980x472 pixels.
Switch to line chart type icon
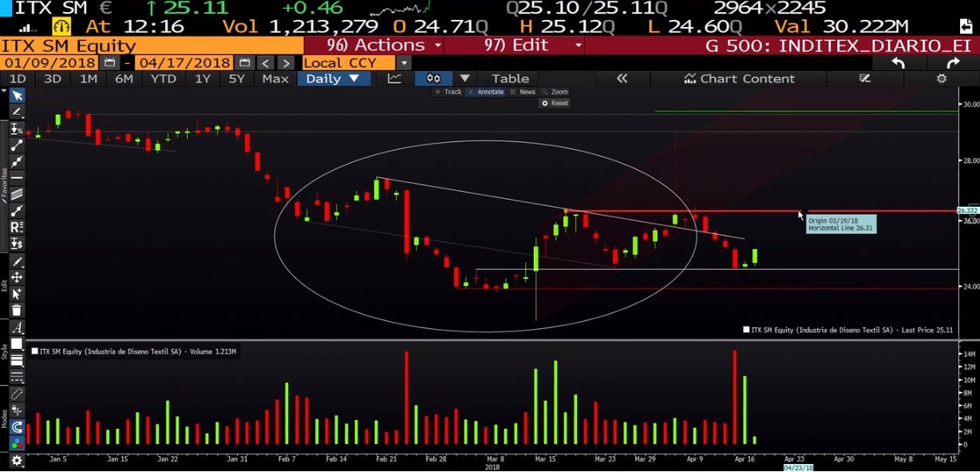click(394, 78)
